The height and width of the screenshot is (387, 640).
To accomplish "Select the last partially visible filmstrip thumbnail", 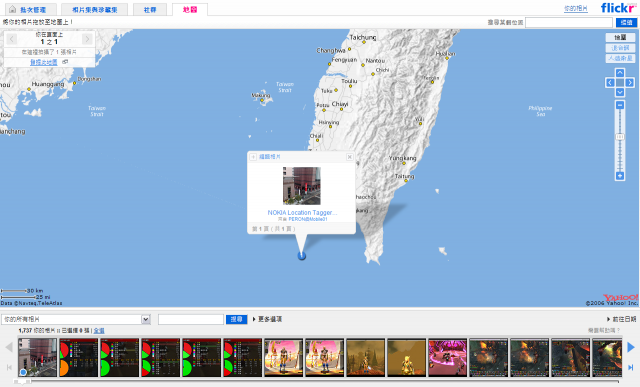I will click(x=607, y=358).
